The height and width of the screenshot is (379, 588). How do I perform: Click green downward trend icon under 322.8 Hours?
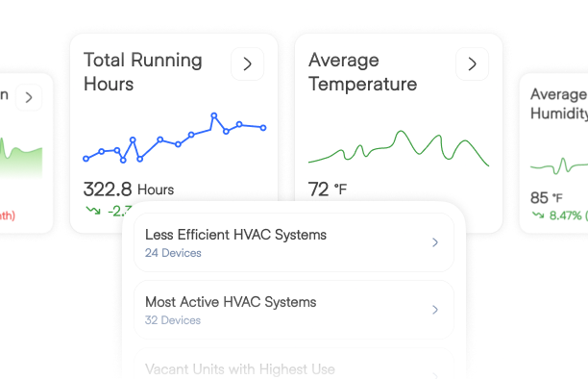coord(93,211)
